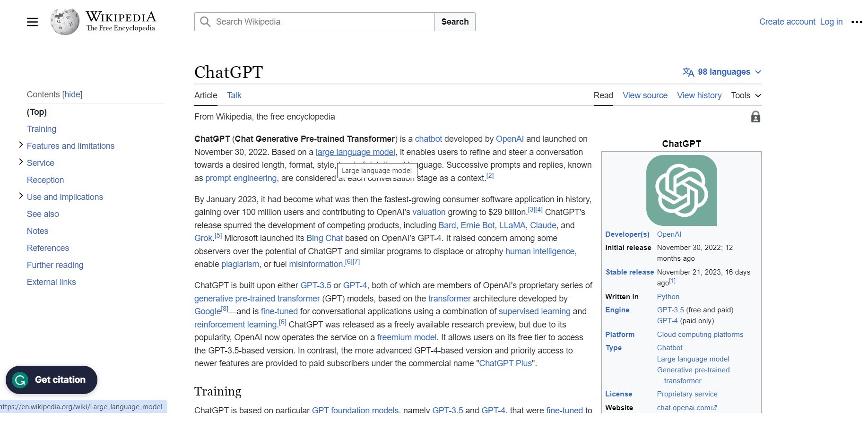Open the GPT foundation models link
868x421 pixels.
click(x=355, y=410)
